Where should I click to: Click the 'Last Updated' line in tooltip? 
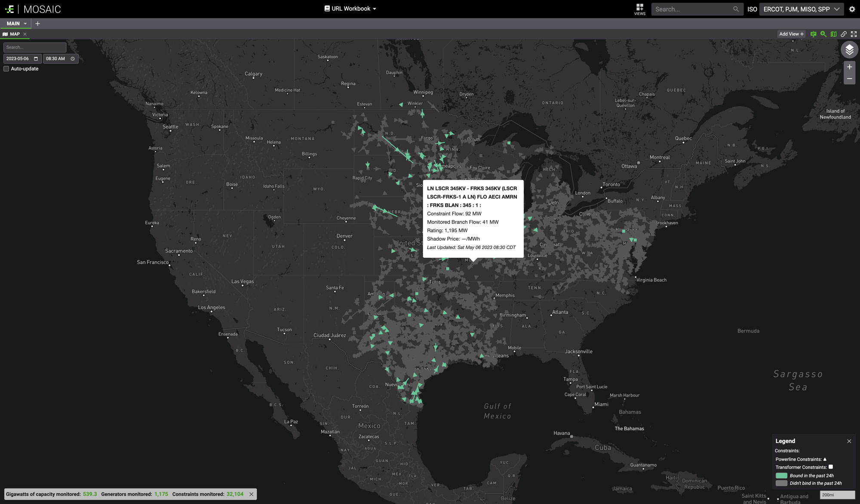point(471,247)
